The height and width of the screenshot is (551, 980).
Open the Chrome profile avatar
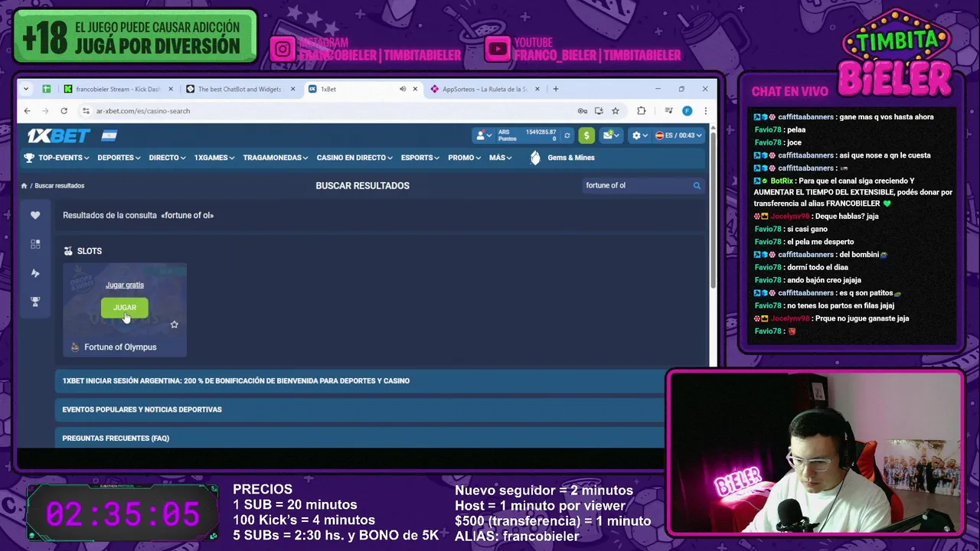(687, 111)
